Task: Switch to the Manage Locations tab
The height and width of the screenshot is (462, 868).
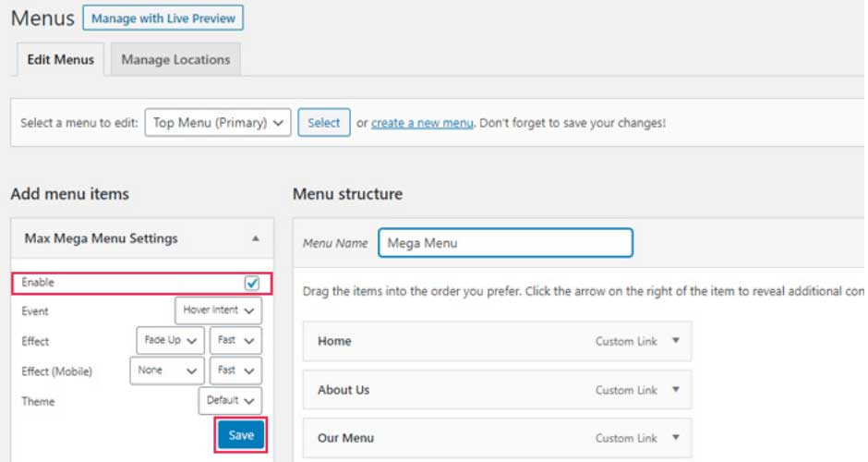Action: tap(175, 60)
